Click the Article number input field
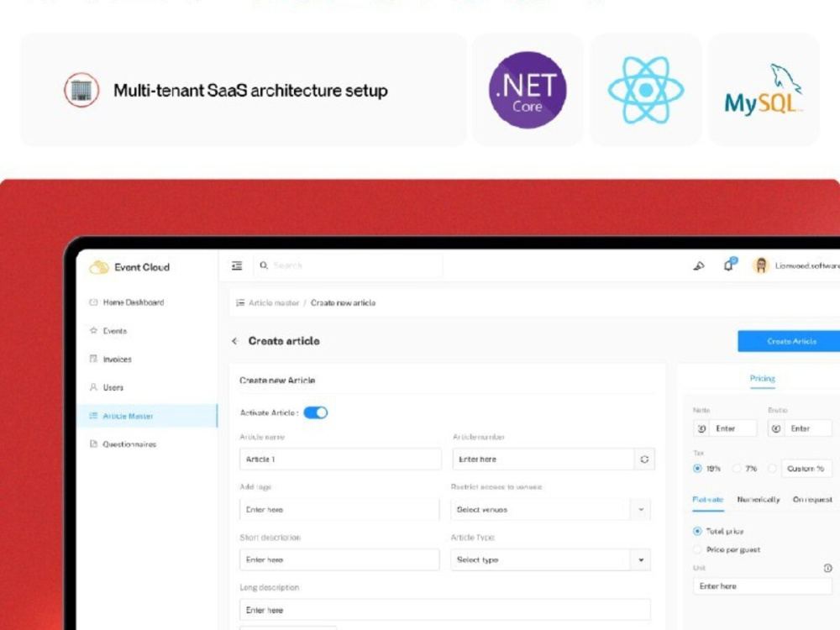The width and height of the screenshot is (840, 630). 543,459
